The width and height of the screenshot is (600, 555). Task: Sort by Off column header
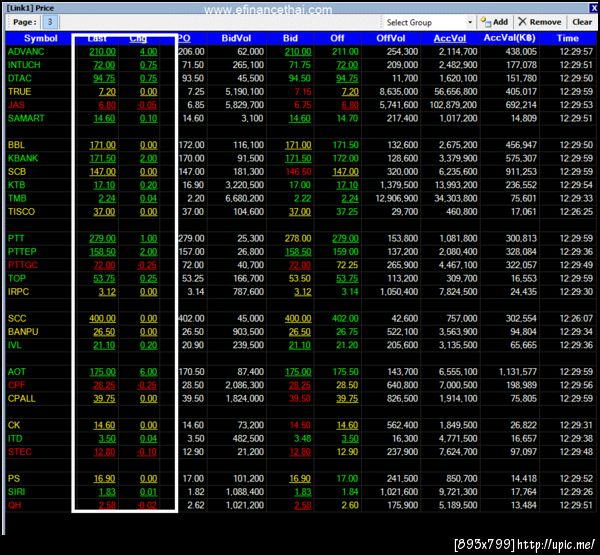pyautogui.click(x=337, y=38)
